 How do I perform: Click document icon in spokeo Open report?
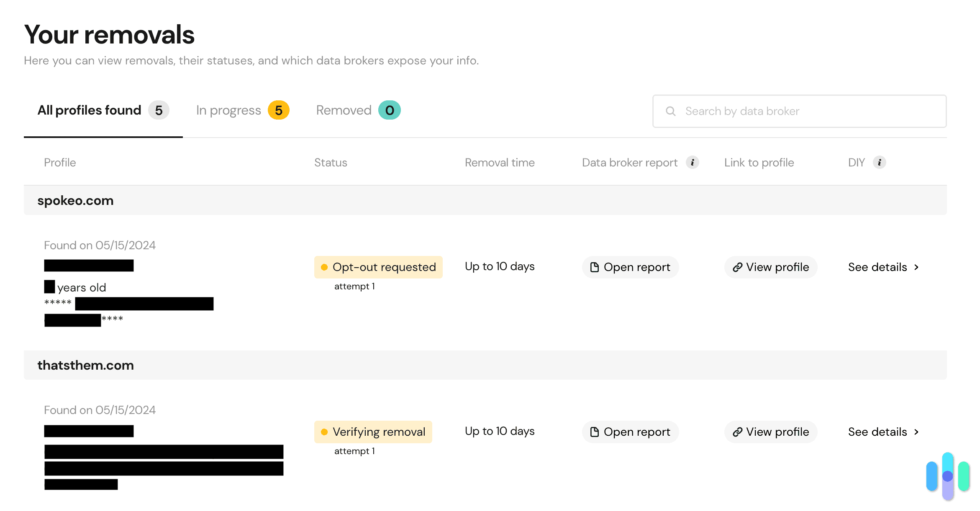(594, 267)
